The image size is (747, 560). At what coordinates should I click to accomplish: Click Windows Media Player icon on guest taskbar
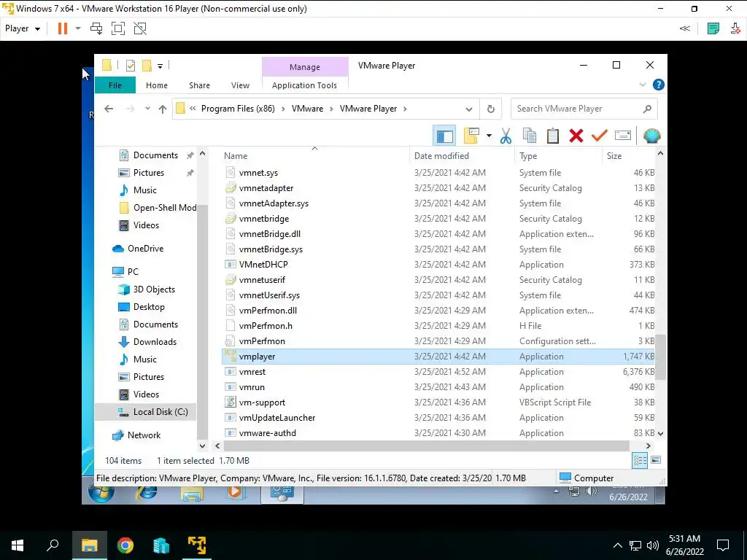coord(234,492)
